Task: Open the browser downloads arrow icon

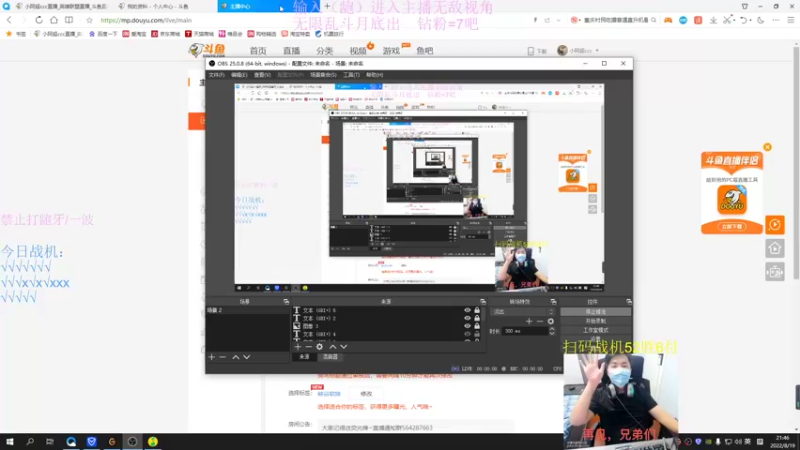Action: click(x=713, y=20)
